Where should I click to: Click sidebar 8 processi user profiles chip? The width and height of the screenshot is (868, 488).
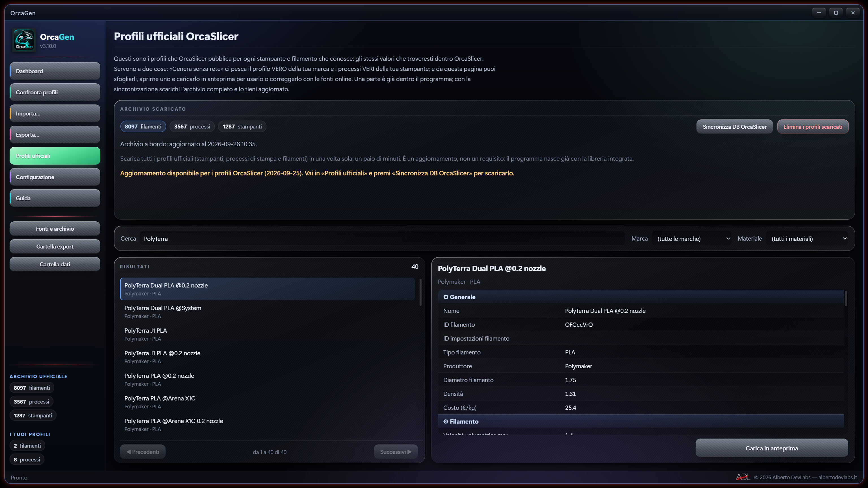(27, 459)
